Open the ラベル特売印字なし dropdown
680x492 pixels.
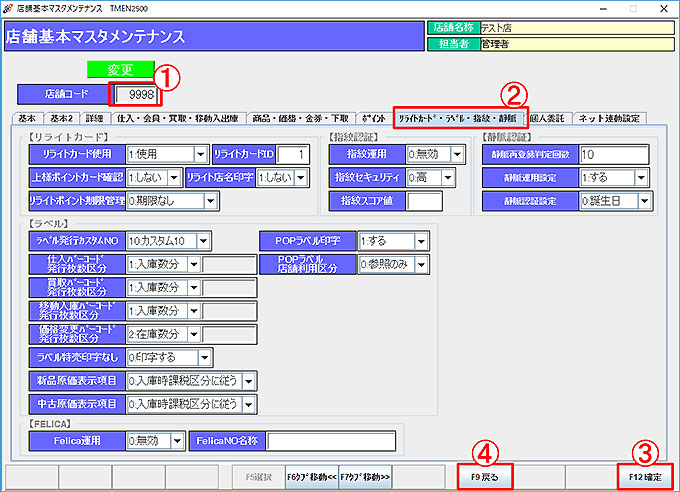pyautogui.click(x=204, y=357)
